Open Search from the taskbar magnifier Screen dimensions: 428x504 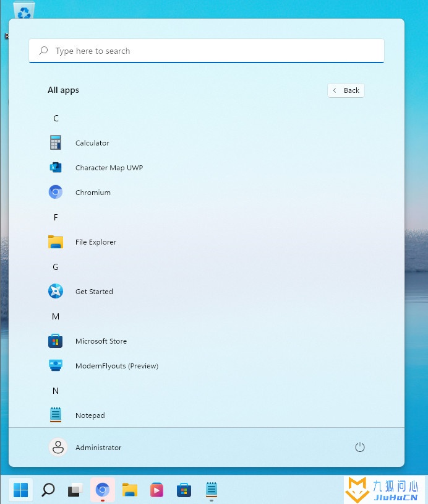tap(48, 490)
